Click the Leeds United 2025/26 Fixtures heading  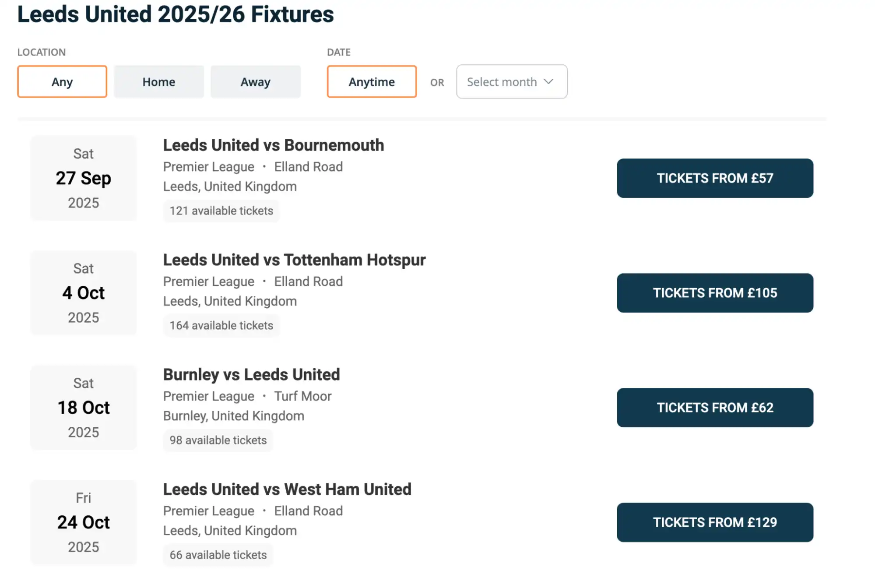click(175, 15)
